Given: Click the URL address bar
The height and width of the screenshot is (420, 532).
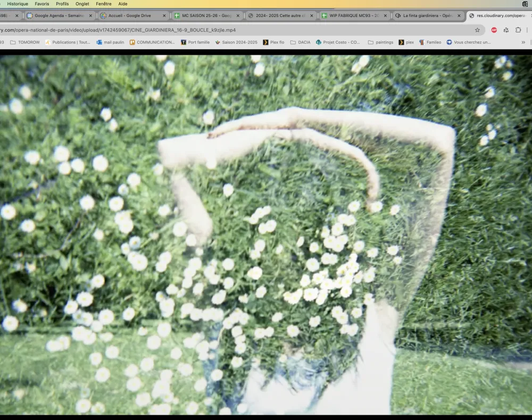Looking at the screenshot, I should point(239,30).
